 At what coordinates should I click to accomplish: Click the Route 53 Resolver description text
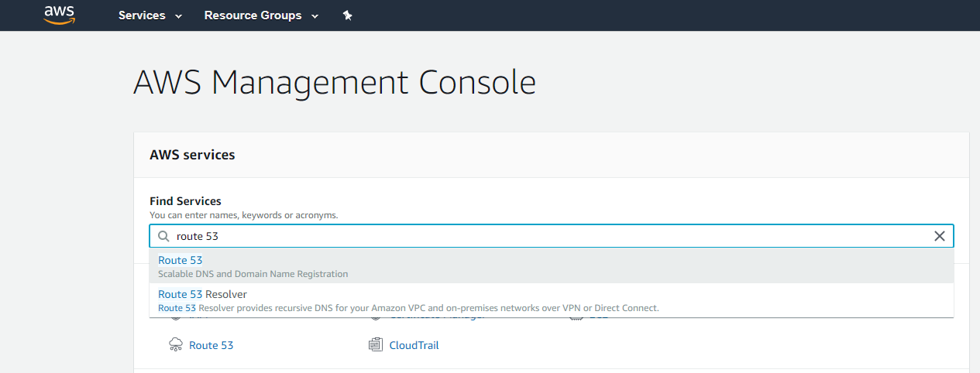pos(408,308)
